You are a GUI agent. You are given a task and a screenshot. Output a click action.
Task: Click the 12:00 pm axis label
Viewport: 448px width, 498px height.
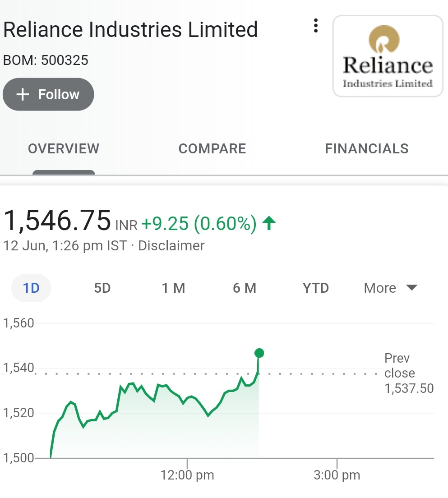click(x=187, y=475)
